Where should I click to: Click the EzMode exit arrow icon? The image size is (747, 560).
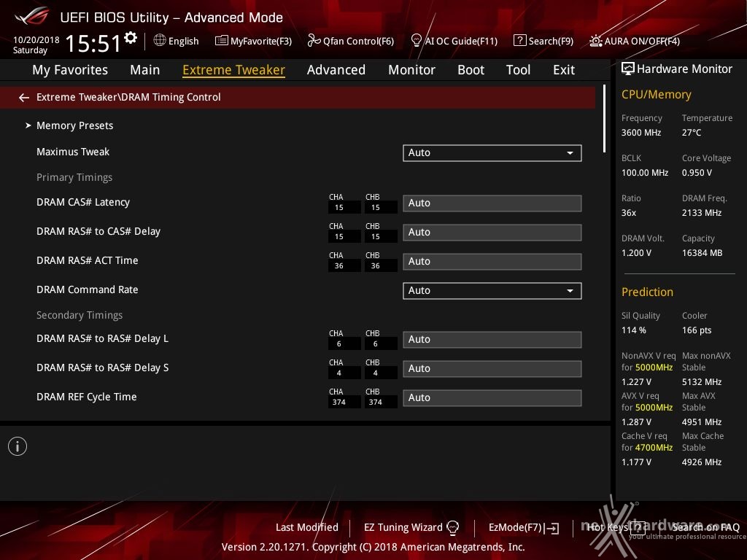pyautogui.click(x=552, y=528)
